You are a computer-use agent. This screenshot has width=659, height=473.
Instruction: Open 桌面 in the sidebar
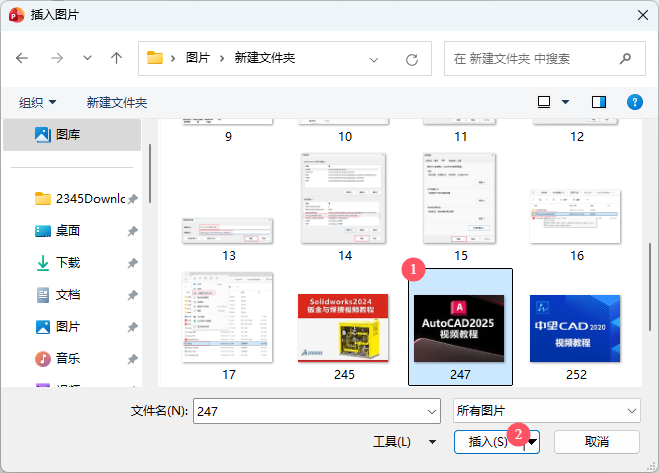pyautogui.click(x=58, y=230)
